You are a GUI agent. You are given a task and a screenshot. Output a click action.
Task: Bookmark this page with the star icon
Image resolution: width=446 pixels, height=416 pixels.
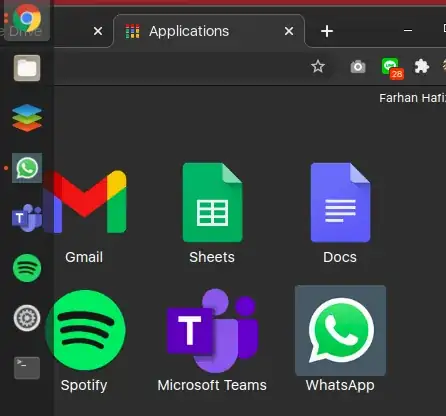(x=318, y=66)
